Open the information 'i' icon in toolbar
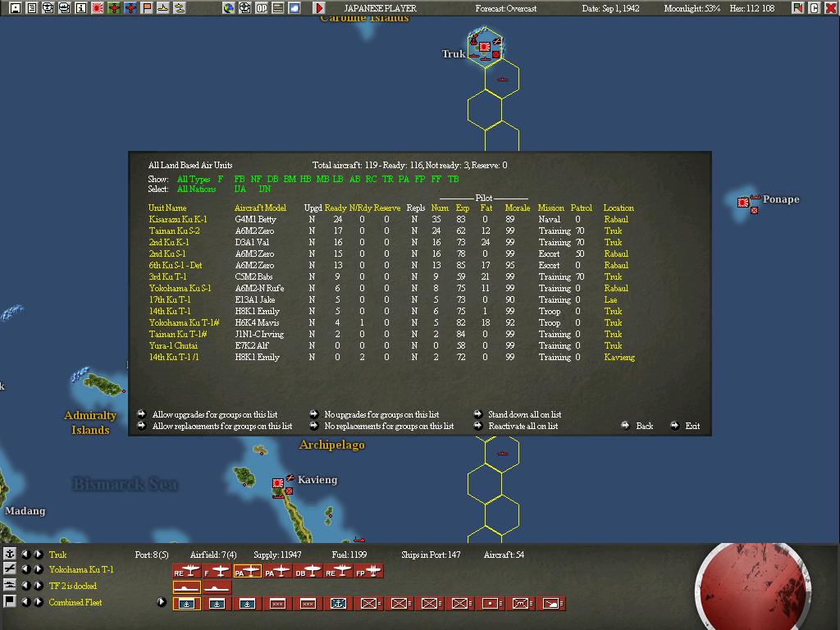The image size is (840, 630). pyautogui.click(x=81, y=8)
